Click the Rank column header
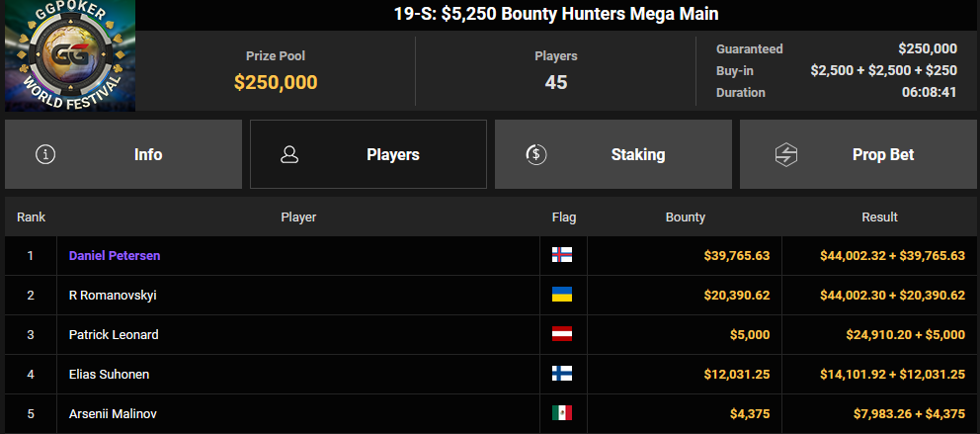 point(31,217)
